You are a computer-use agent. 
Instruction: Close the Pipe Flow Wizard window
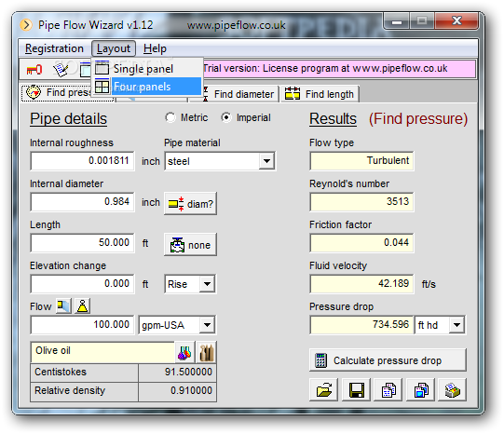click(456, 21)
